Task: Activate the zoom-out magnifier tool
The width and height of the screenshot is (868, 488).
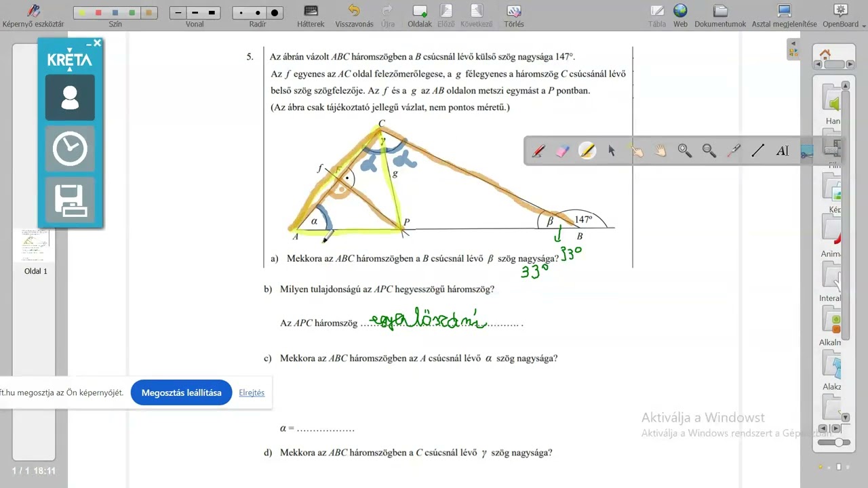Action: (709, 150)
